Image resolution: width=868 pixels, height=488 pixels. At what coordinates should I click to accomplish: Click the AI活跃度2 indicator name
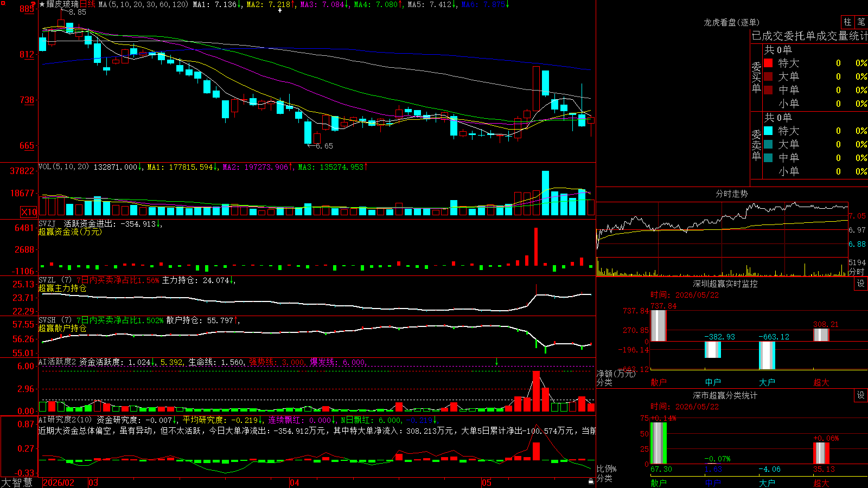coord(57,362)
